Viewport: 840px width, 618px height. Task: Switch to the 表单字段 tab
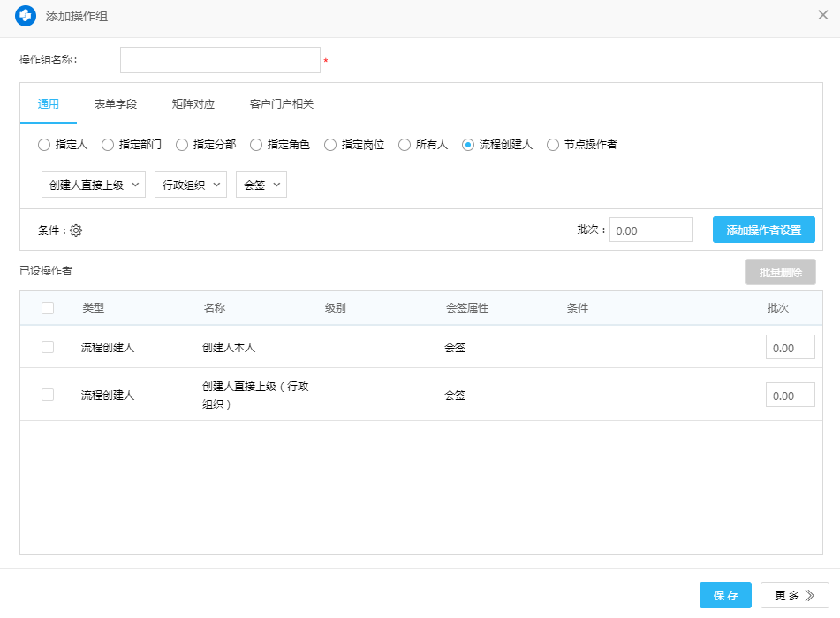(x=116, y=104)
